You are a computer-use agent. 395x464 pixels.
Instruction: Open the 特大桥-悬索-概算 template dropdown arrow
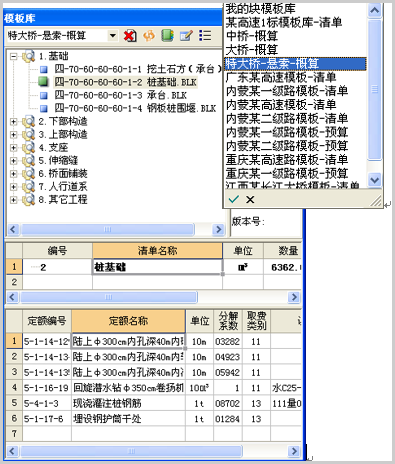coord(113,36)
